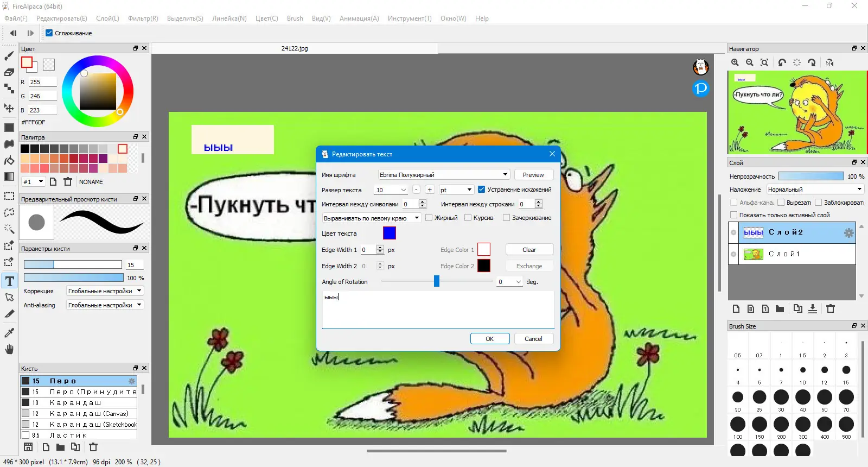Toggle visibility of Слой1 layer

(x=733, y=254)
